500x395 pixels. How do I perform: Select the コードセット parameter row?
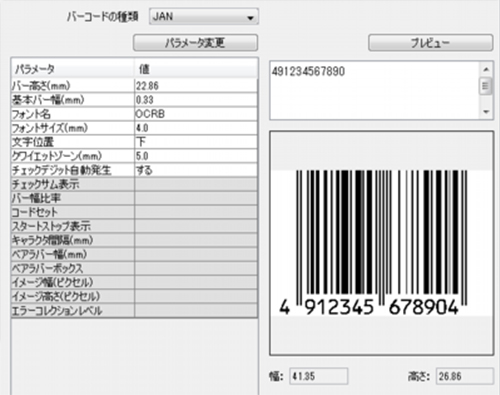pos(134,212)
